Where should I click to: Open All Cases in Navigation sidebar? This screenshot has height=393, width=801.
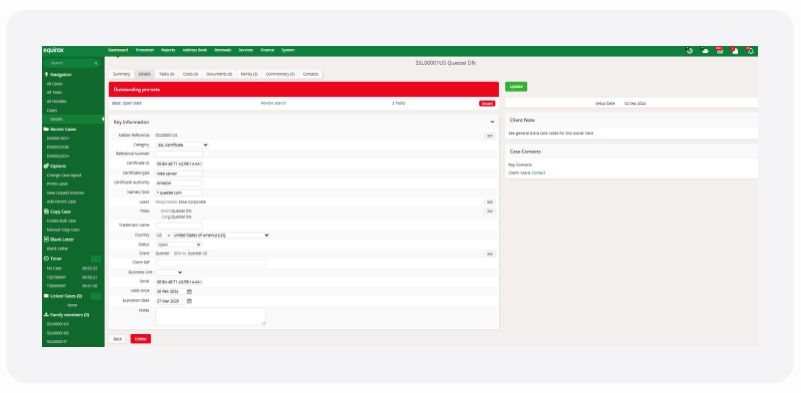tap(55, 84)
